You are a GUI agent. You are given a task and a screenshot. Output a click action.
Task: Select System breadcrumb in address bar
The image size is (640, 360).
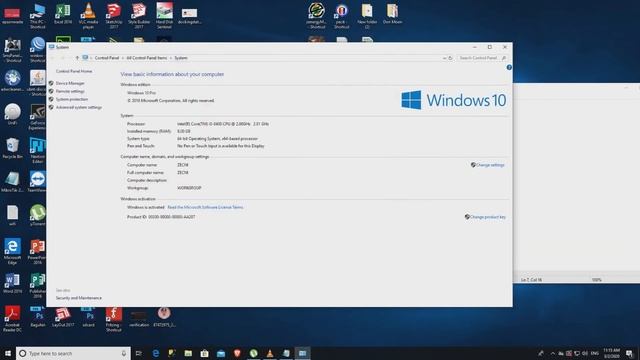(181, 58)
